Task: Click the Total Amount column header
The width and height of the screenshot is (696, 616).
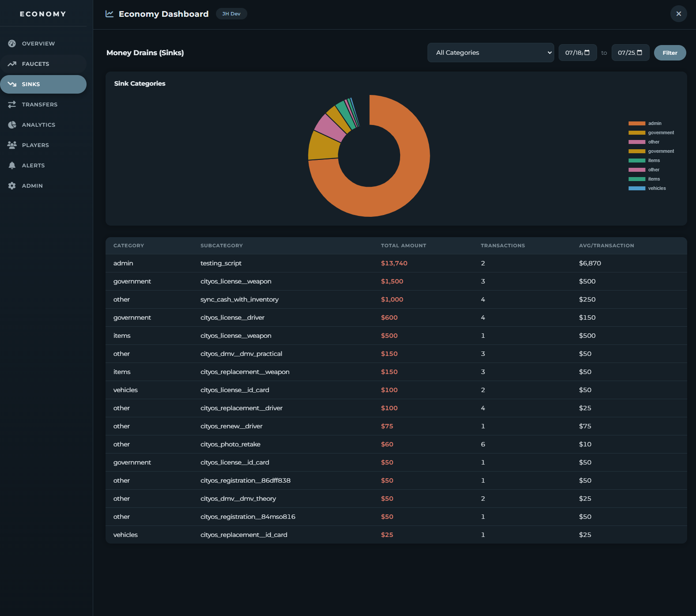Action: coord(404,246)
